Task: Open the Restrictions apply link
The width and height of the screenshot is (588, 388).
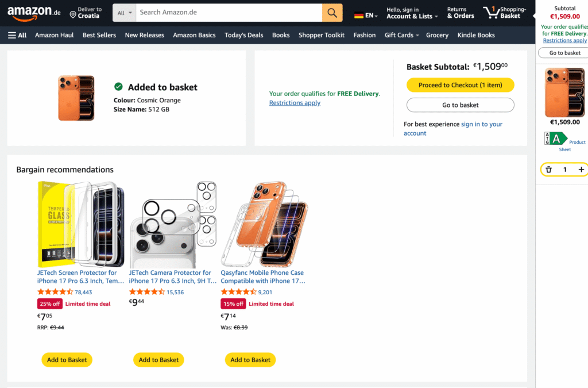Action: tap(295, 102)
